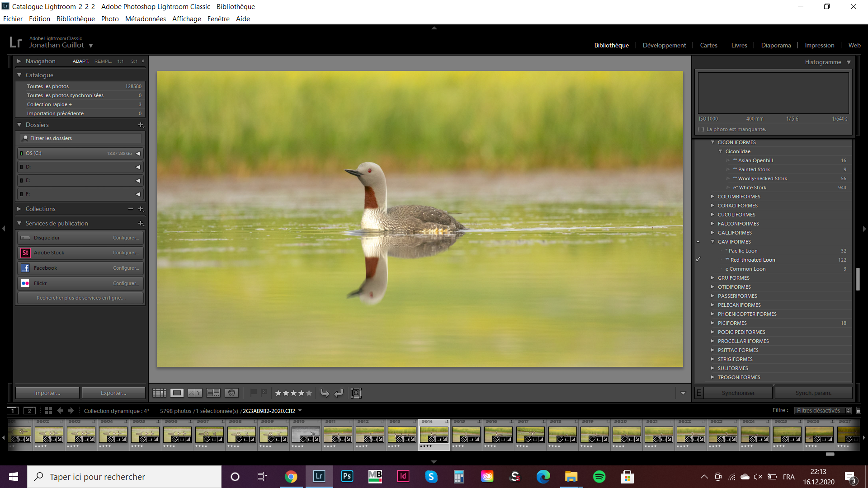Click main window display button 1
The width and height of the screenshot is (868, 488).
pos(13,411)
